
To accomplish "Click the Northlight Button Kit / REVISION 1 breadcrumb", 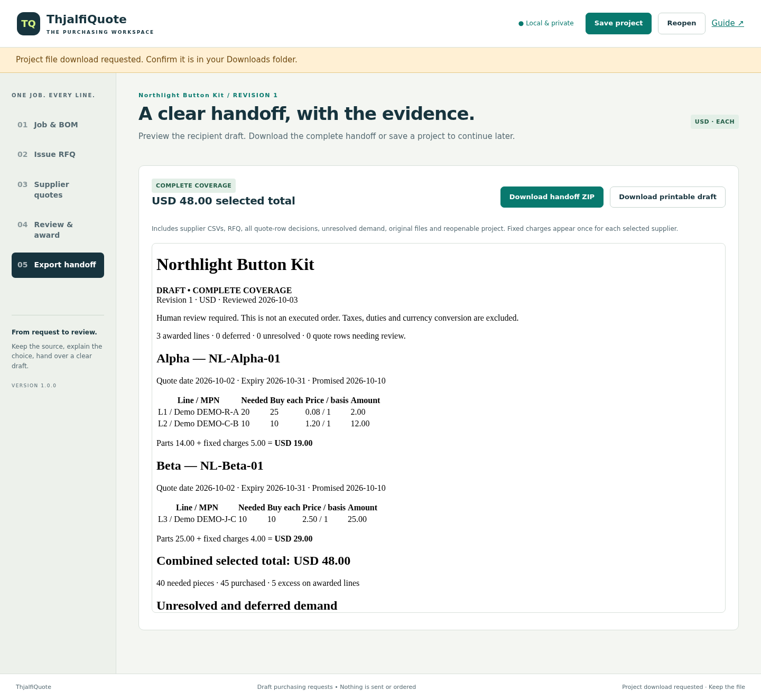I will [208, 96].
